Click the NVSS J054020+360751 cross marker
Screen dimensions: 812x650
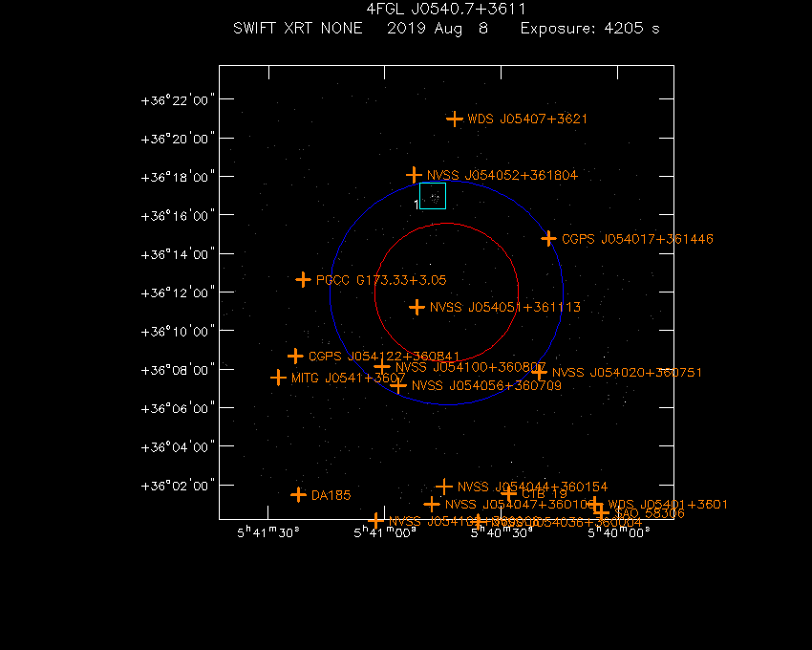[539, 372]
